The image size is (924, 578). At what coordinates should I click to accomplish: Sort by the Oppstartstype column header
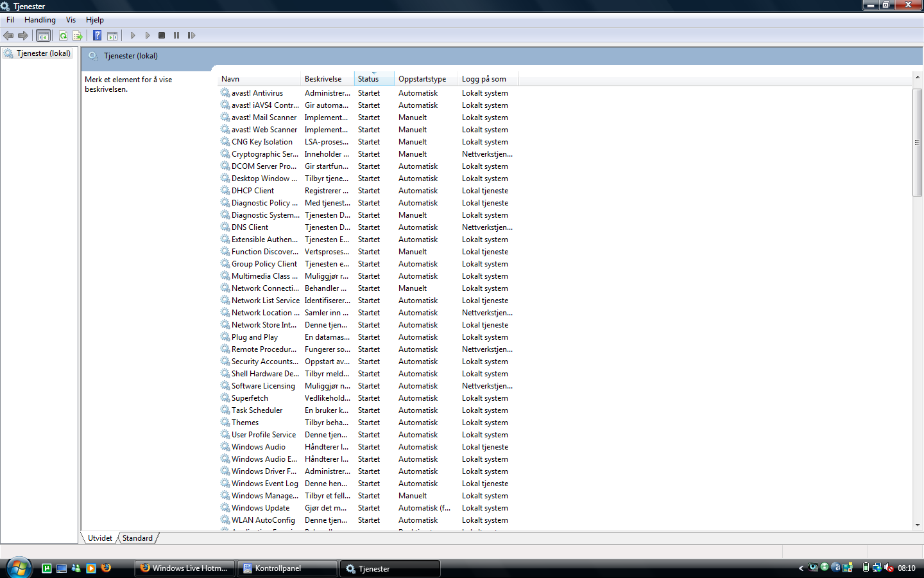tap(425, 79)
